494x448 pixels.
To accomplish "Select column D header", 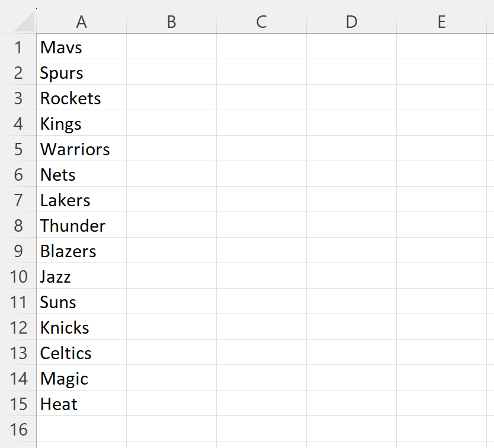I will coord(352,22).
